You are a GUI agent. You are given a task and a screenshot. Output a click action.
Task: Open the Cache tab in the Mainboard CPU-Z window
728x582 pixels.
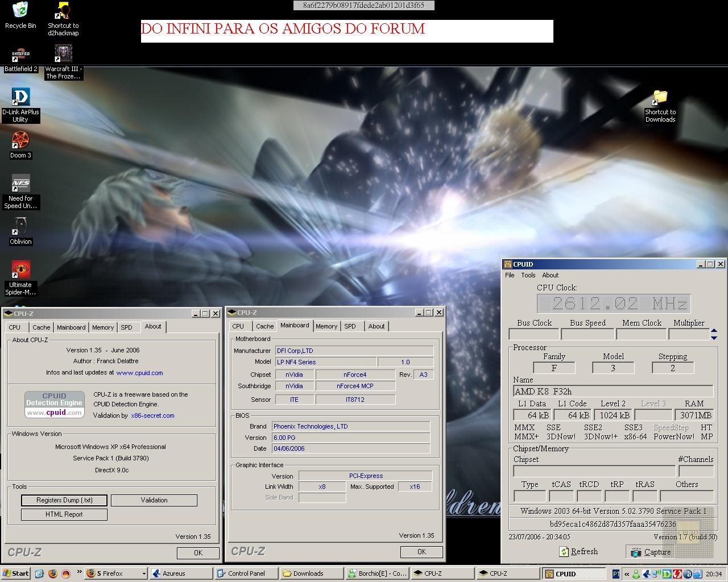point(264,326)
